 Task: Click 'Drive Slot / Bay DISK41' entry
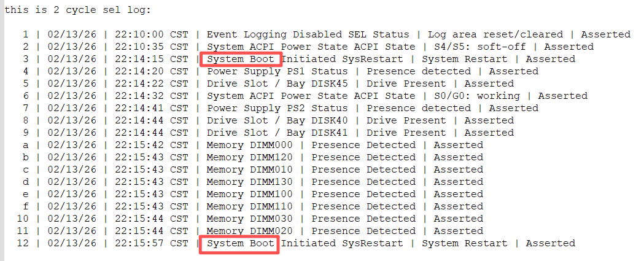click(x=277, y=133)
